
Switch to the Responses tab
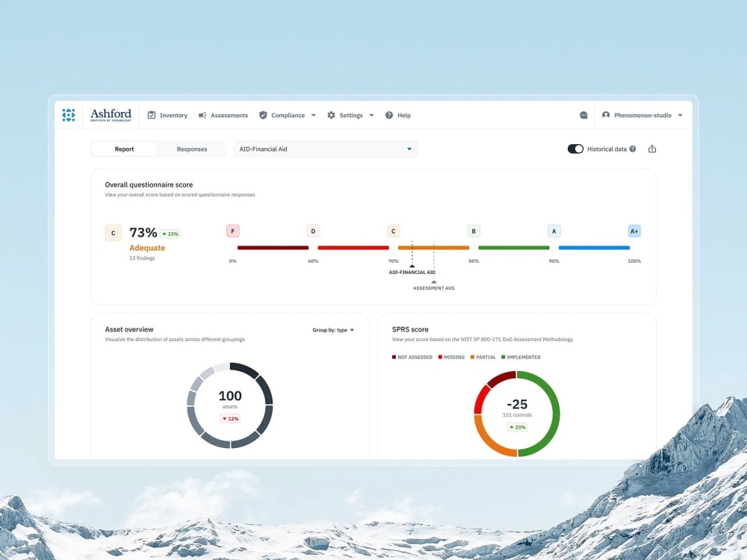coord(192,149)
